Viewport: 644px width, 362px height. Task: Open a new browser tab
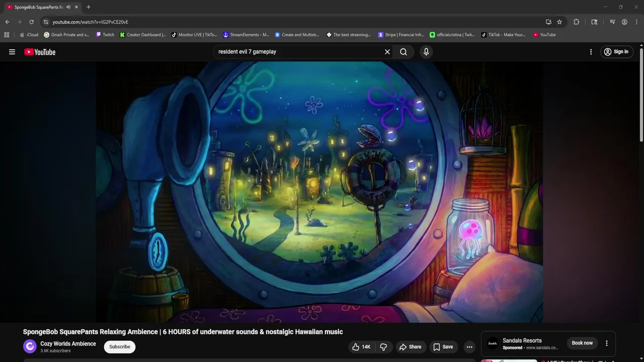click(x=89, y=7)
